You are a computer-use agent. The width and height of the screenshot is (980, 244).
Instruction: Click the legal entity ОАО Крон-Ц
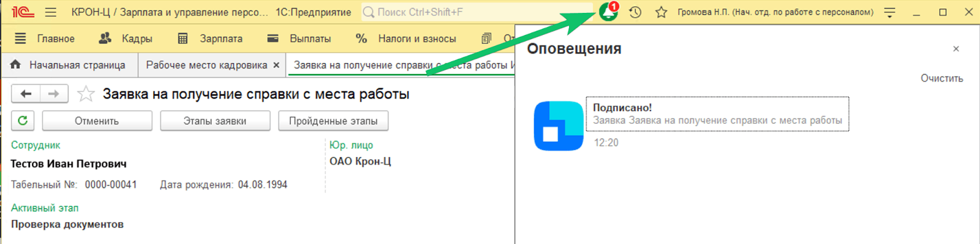(x=360, y=161)
